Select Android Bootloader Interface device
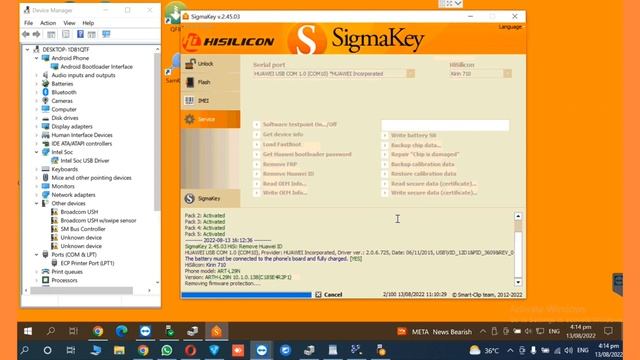This screenshot has width=640, height=360. (x=96, y=67)
